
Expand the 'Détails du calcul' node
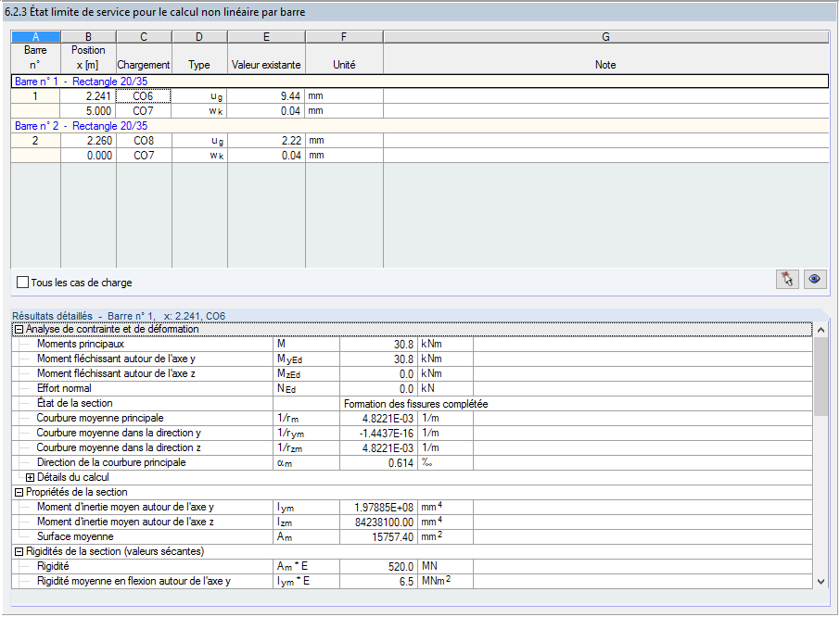coord(30,477)
